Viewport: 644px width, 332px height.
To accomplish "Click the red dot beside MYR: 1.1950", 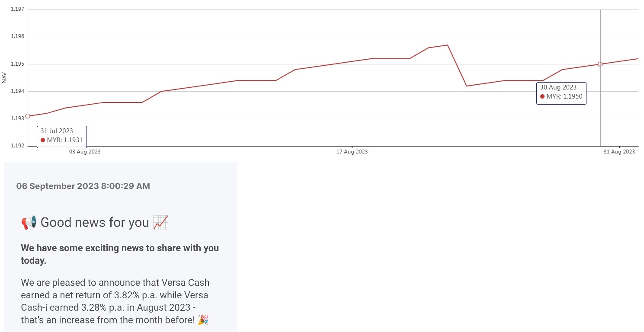I will click(542, 96).
